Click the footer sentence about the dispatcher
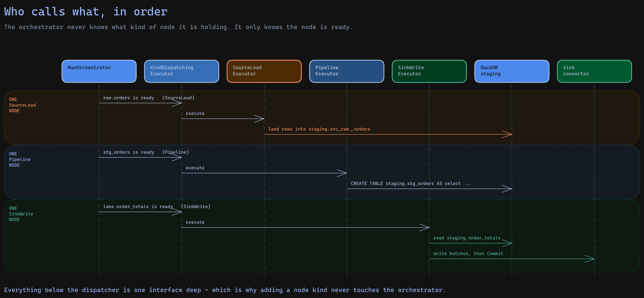Viewport: 644px width, 298px height. (x=225, y=290)
